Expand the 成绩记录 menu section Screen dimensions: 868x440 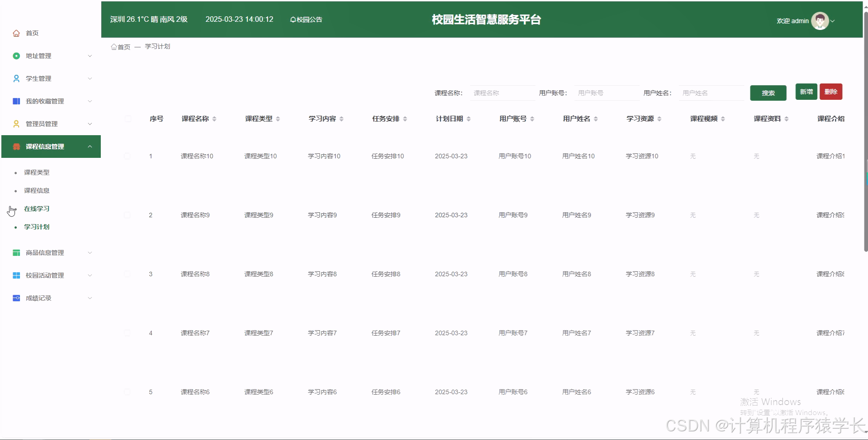click(x=90, y=298)
